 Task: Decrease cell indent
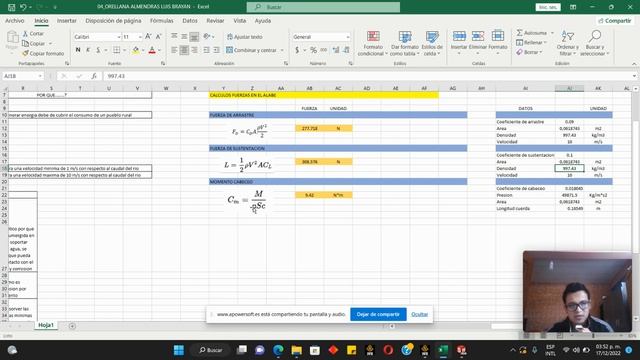tap(206, 50)
